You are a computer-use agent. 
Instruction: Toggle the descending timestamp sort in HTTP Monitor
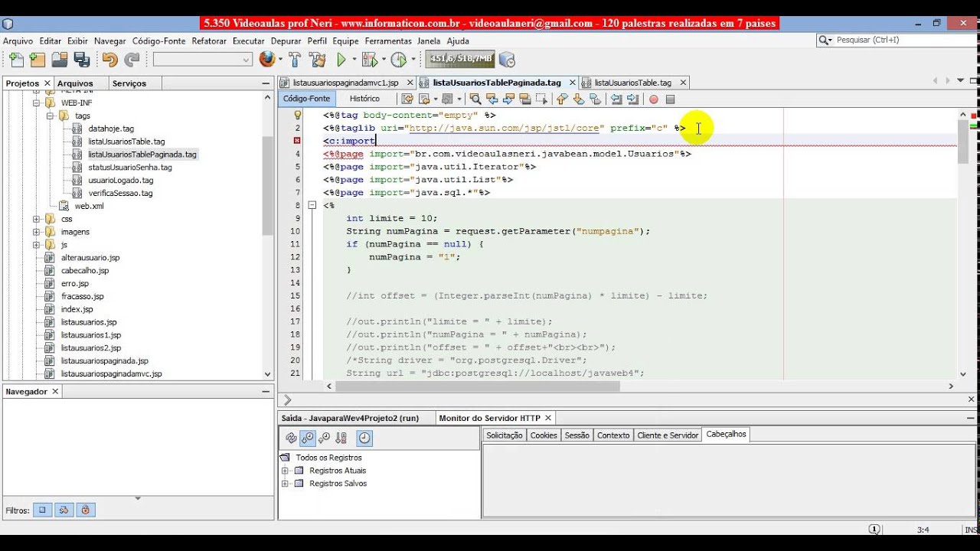coord(308,438)
